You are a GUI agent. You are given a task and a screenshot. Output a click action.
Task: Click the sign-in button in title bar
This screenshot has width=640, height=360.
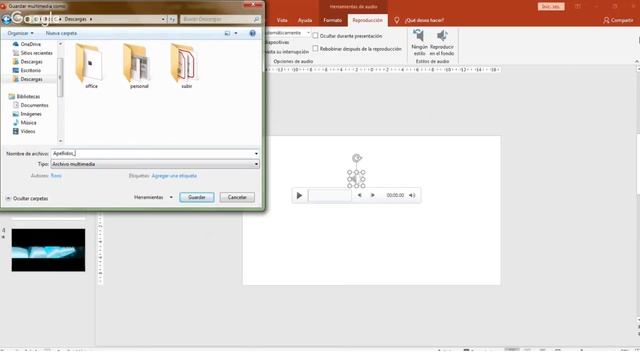[551, 7]
